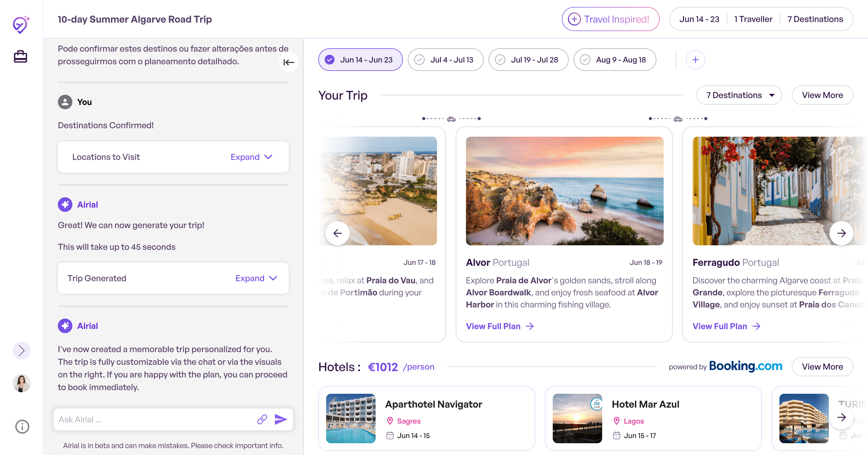This screenshot has width=868, height=455.
Task: Send message with paper plane icon
Action: click(281, 419)
